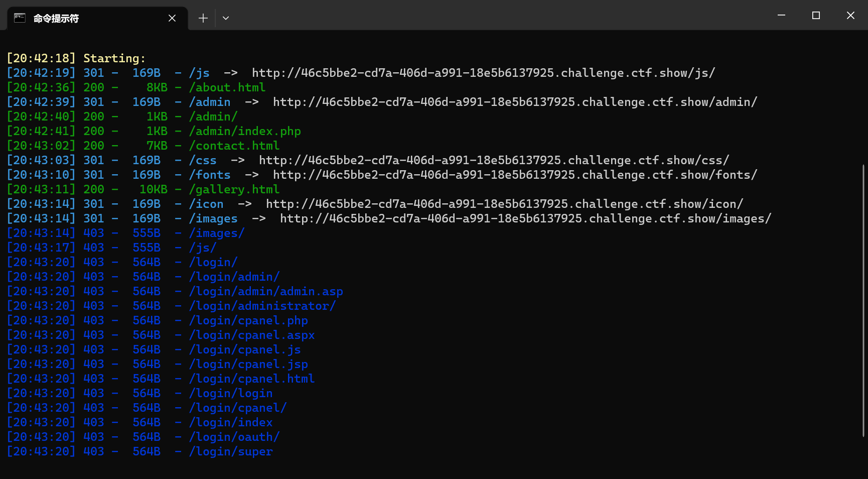Click the path /login/super
The width and height of the screenshot is (868, 479).
pyautogui.click(x=231, y=451)
